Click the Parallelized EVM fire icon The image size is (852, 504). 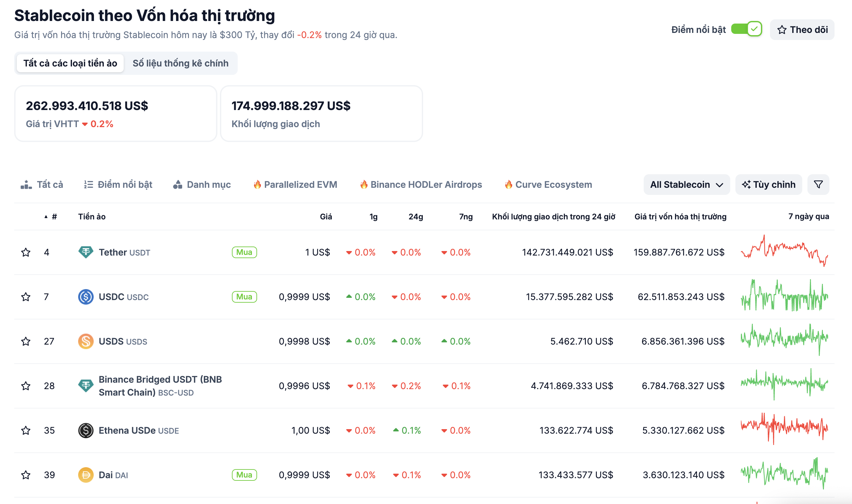pos(258,185)
